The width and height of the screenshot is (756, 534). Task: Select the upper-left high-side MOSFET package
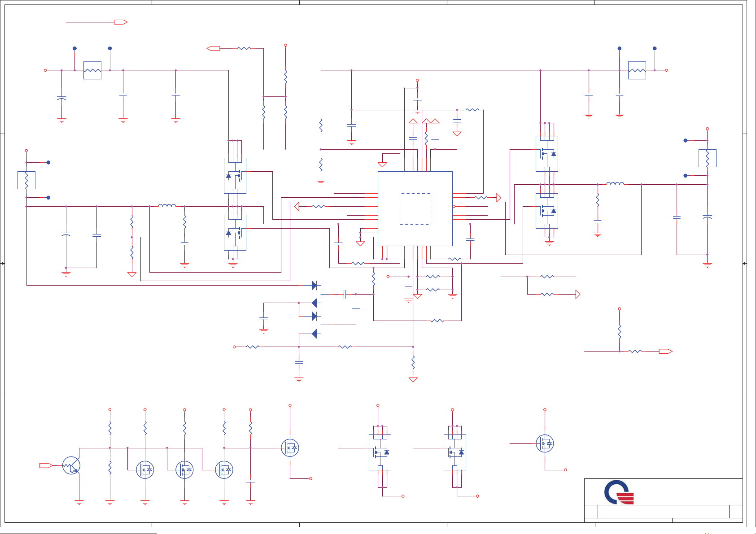tap(235, 176)
